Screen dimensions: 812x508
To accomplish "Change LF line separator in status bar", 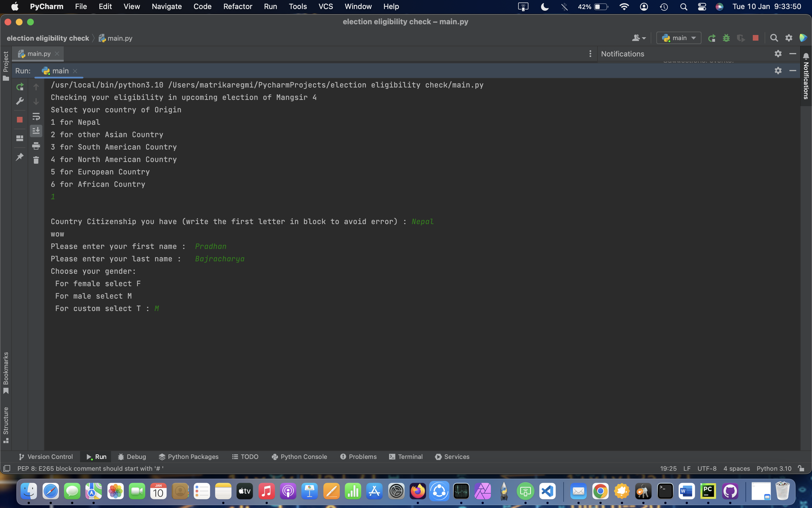I will pyautogui.click(x=687, y=468).
